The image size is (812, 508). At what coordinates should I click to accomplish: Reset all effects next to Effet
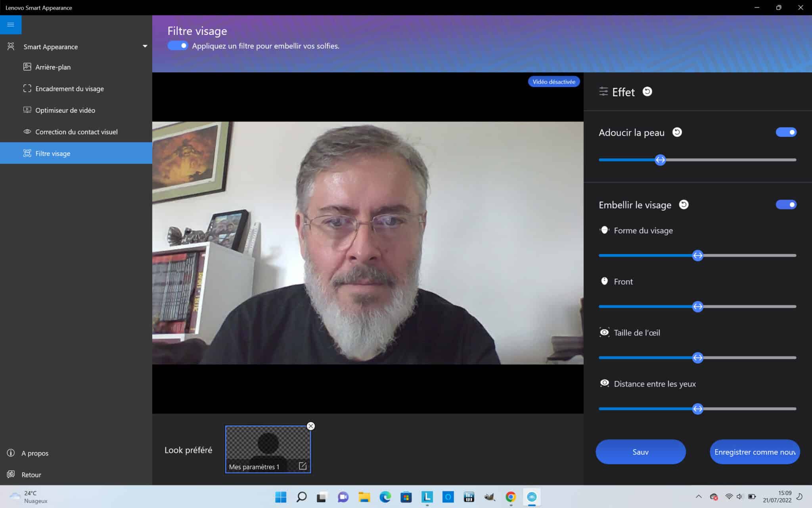[x=647, y=92]
